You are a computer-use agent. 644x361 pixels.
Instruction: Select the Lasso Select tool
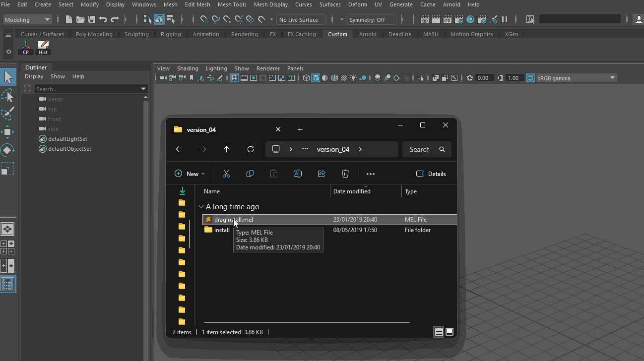click(x=8, y=96)
